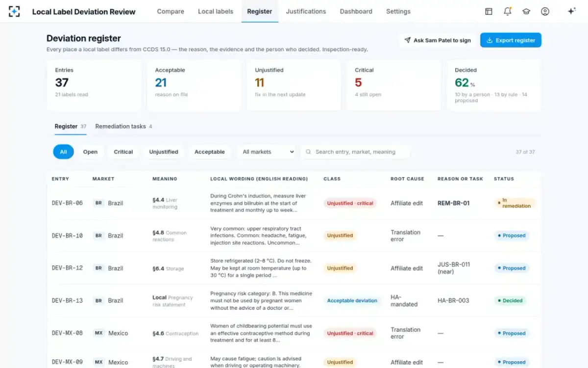Filter by Open entries
Viewport: 588px width, 368px height.
click(90, 152)
